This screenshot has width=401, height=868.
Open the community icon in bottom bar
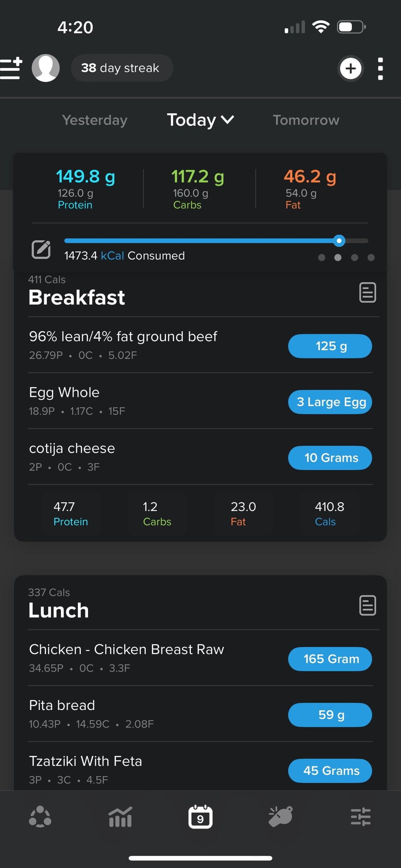tap(40, 816)
